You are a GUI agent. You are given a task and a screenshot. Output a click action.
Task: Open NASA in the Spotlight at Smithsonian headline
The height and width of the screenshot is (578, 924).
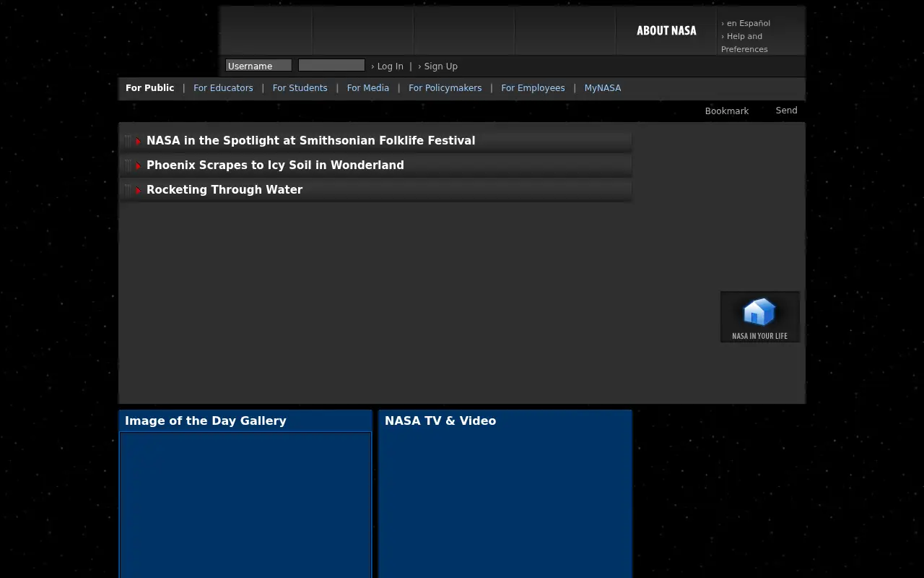point(310,141)
